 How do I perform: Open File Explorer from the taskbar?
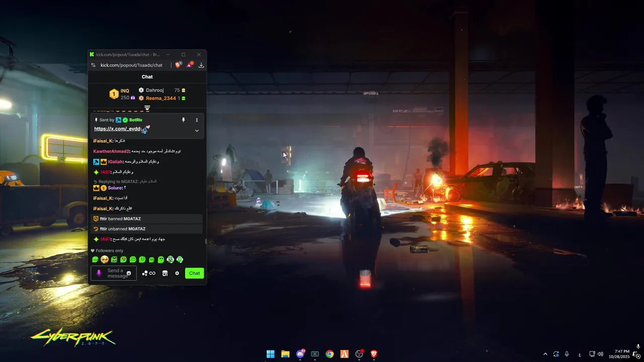(x=285, y=354)
